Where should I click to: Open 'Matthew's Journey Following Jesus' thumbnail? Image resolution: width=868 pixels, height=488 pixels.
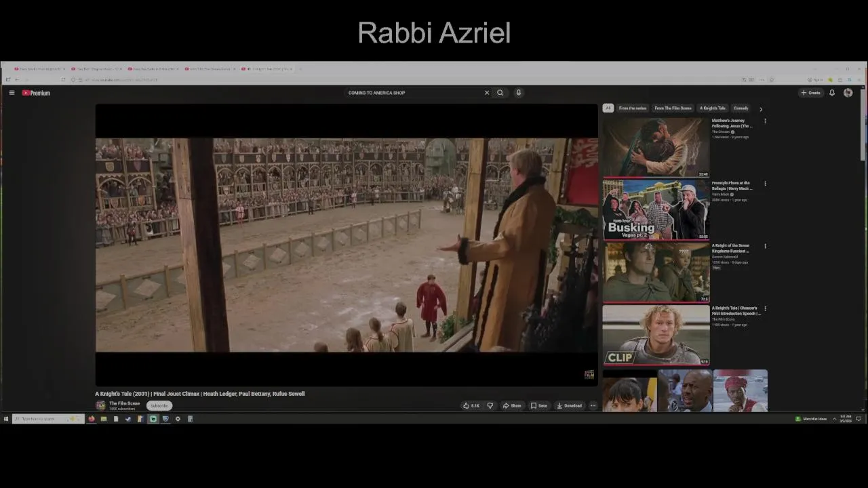click(x=656, y=147)
